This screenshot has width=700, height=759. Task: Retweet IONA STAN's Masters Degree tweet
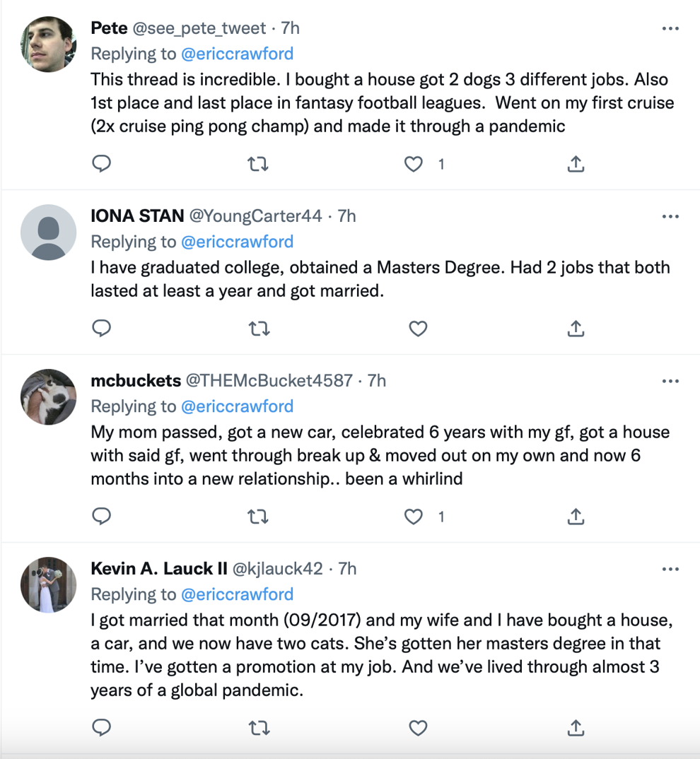(259, 329)
